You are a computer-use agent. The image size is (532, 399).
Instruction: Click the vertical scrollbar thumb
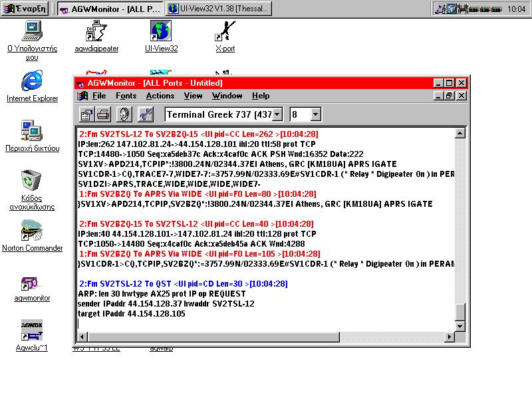[460, 312]
